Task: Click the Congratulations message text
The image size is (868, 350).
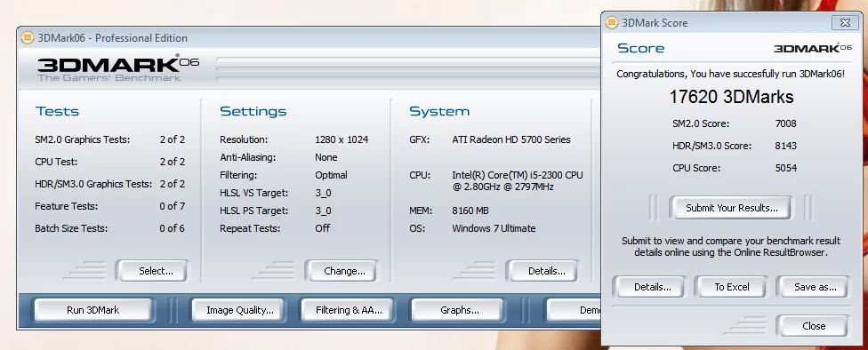Action: tap(731, 74)
